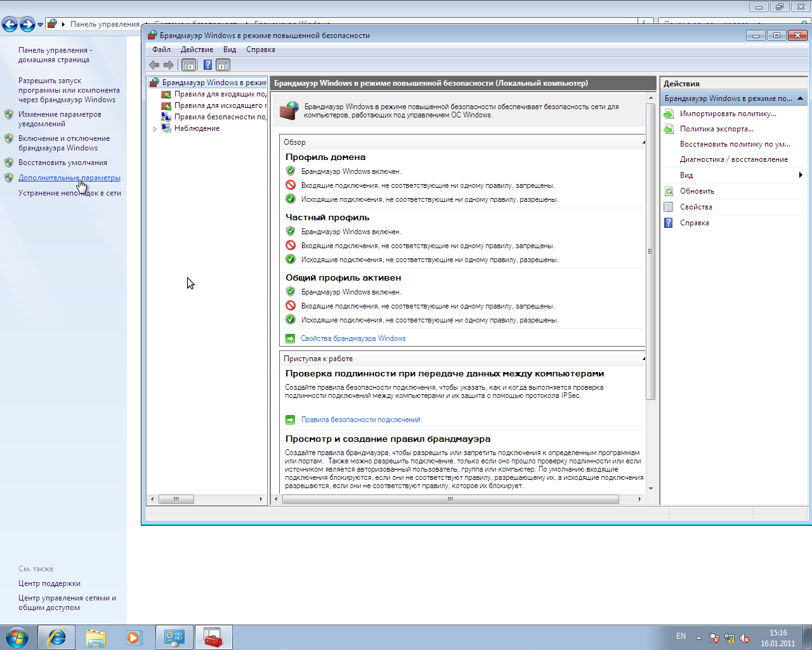Open the Действие menu

[197, 50]
